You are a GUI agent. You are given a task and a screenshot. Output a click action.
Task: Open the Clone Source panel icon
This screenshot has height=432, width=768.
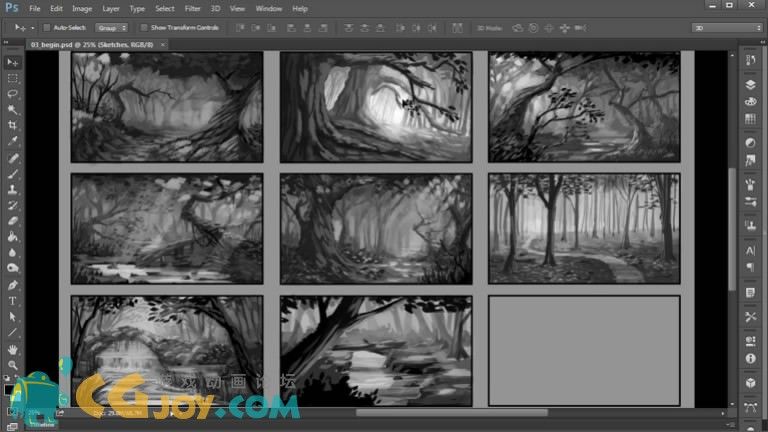(750, 225)
